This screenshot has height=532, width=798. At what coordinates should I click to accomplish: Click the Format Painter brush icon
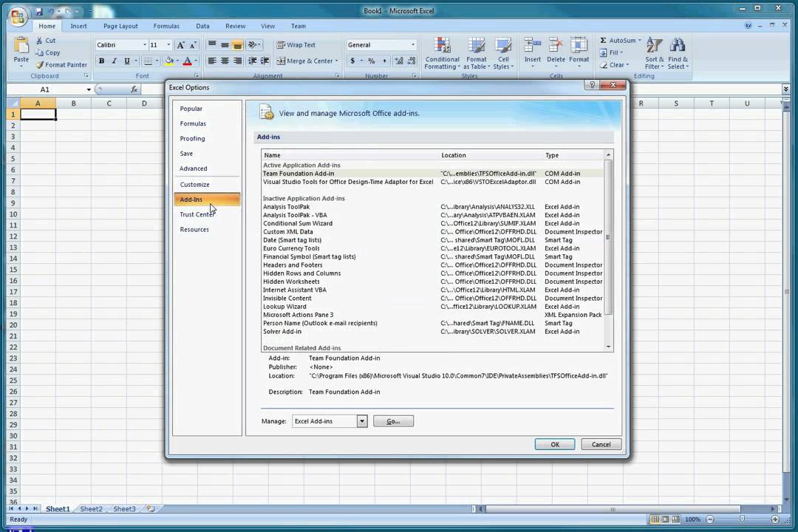[x=39, y=65]
